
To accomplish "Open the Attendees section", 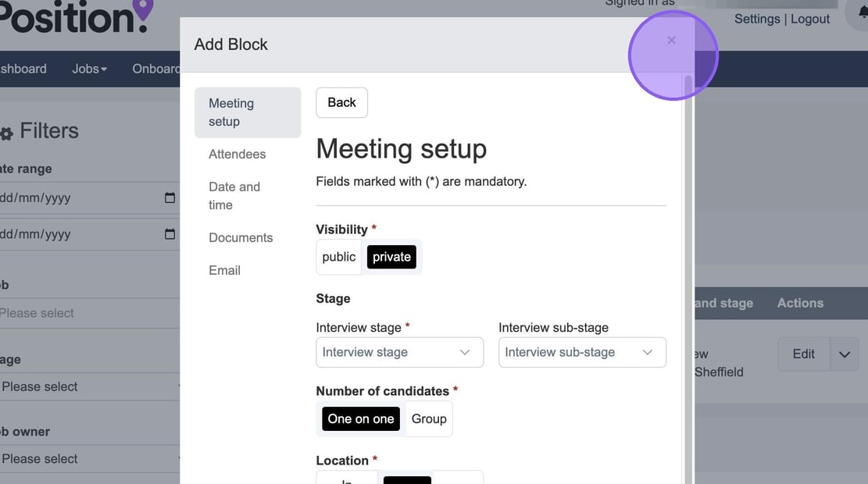I will [x=237, y=155].
